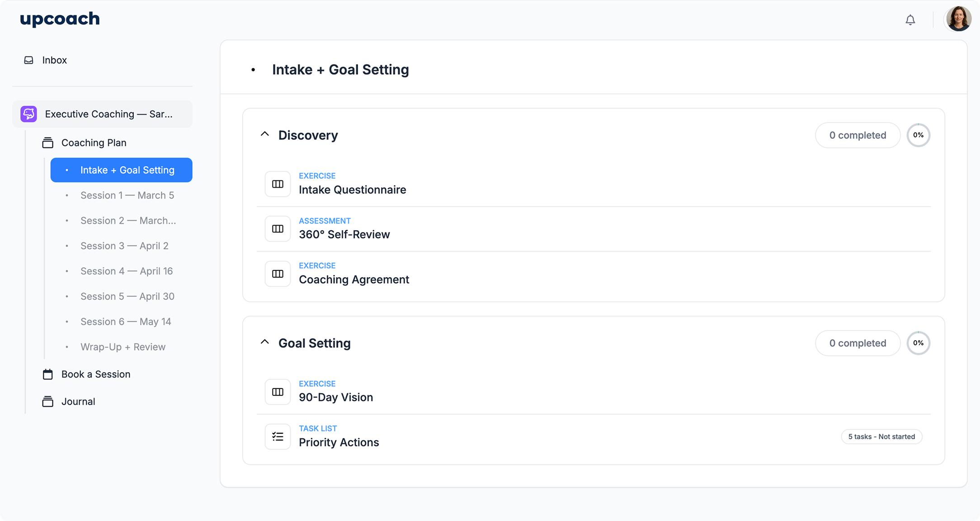Click the purple Executive Coaching program icon
This screenshot has width=980, height=521.
pos(28,114)
